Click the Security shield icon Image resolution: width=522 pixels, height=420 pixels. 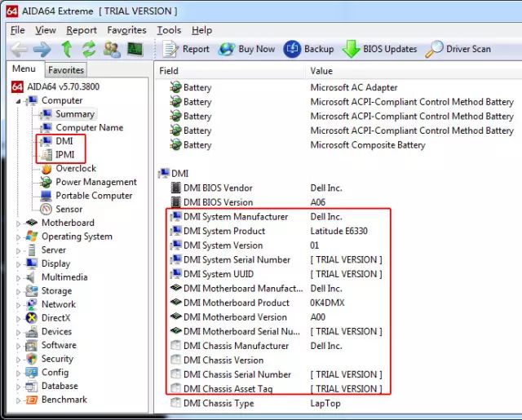(x=32, y=359)
